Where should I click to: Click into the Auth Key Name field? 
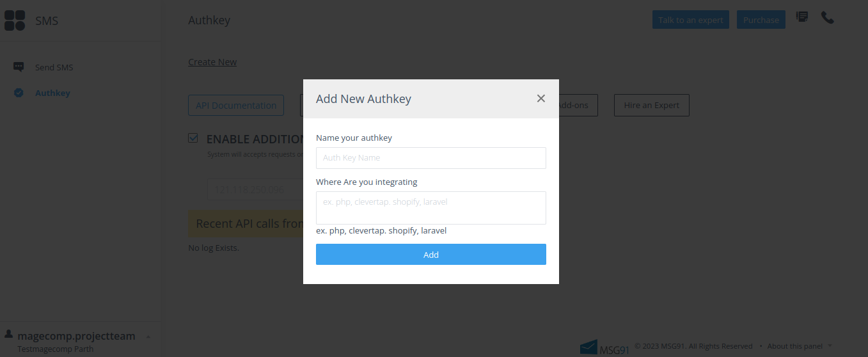(430, 158)
